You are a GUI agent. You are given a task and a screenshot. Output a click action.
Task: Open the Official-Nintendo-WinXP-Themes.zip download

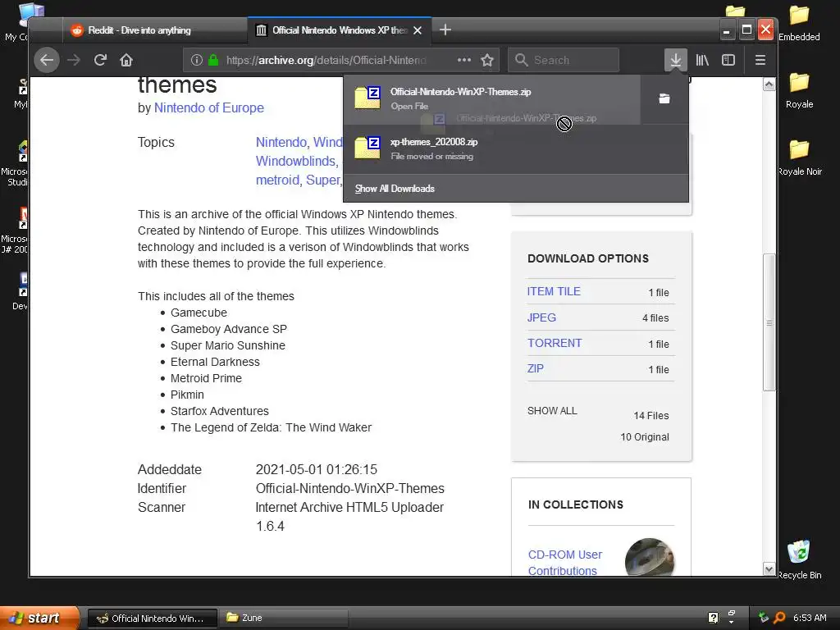tap(492, 98)
